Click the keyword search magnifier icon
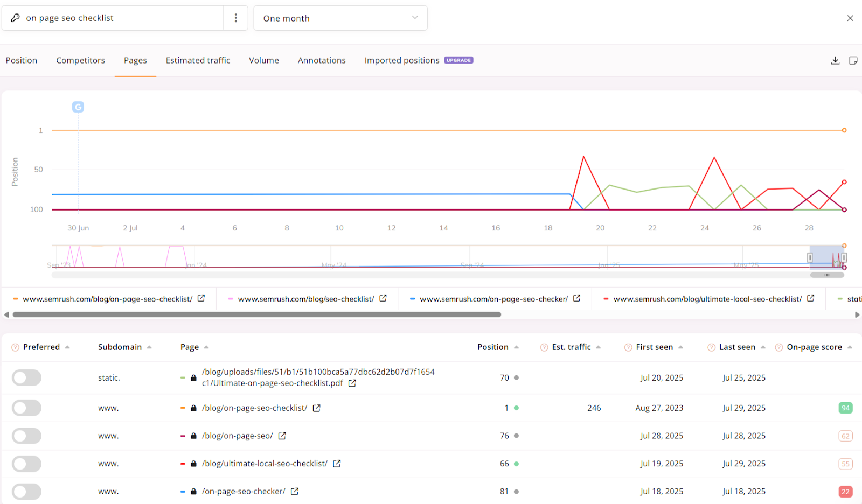 point(16,18)
